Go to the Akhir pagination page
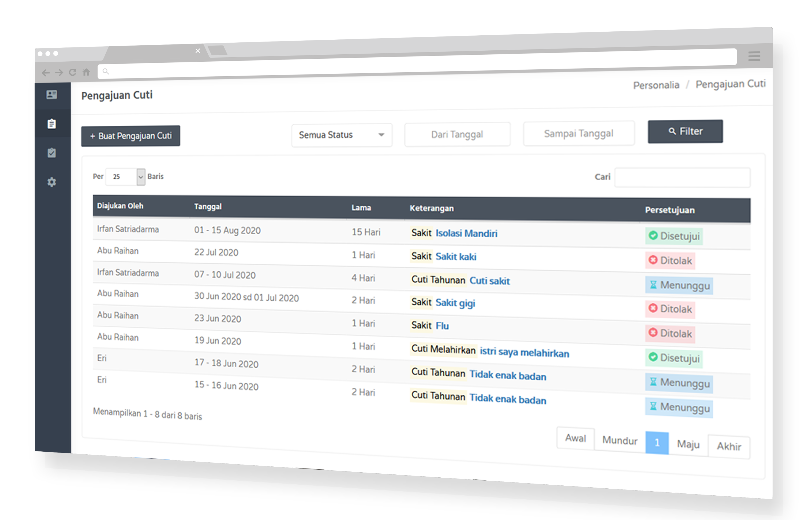The image size is (812, 520). click(x=729, y=446)
